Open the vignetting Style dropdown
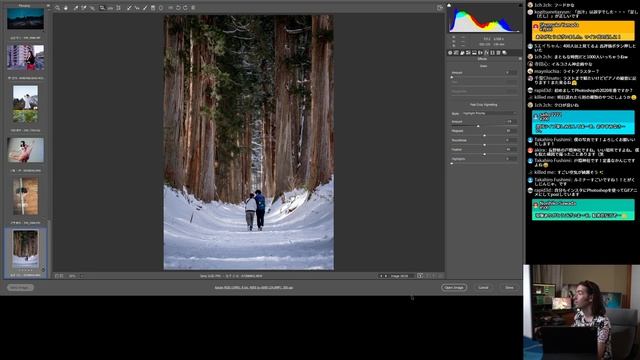This screenshot has width=640, height=360. pyautogui.click(x=489, y=113)
